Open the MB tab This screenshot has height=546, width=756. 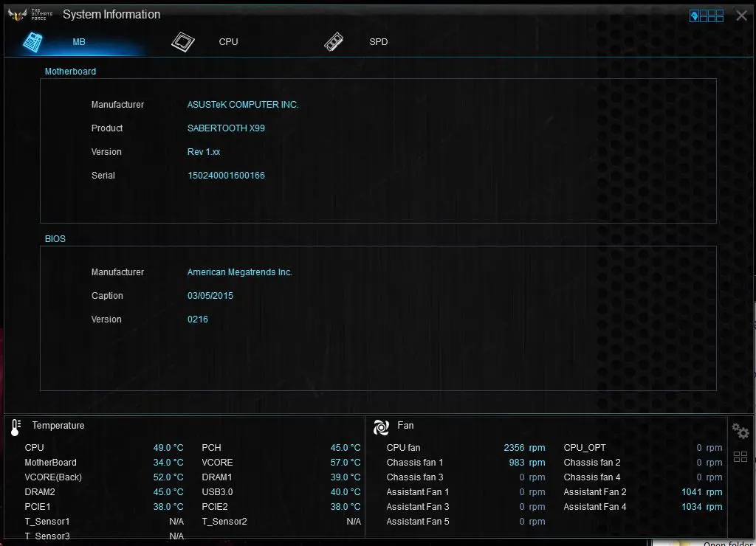(x=78, y=42)
